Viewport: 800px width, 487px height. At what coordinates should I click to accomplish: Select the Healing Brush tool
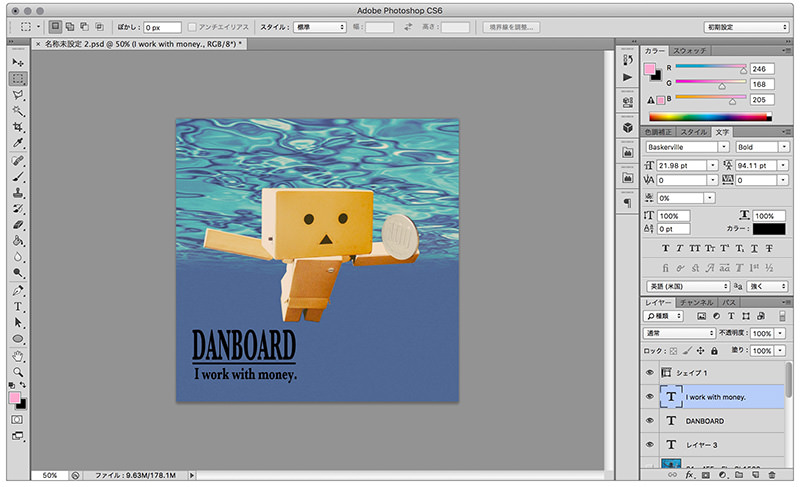click(x=18, y=160)
